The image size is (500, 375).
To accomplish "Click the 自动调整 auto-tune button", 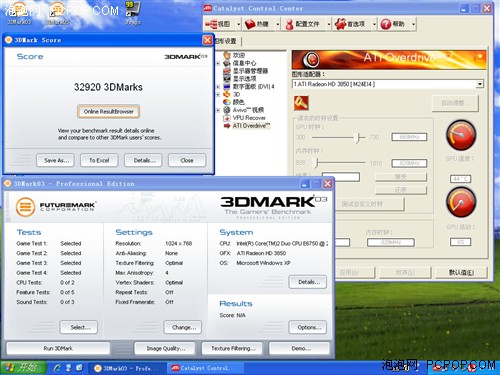I will [x=455, y=103].
